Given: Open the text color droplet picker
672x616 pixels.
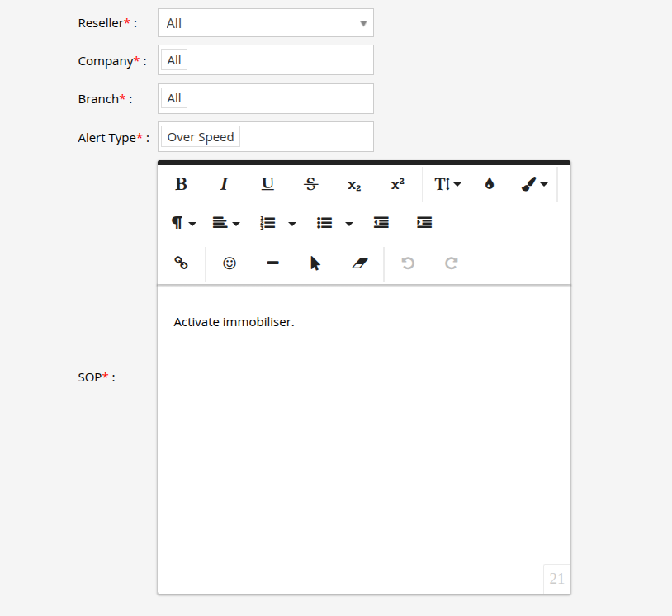Looking at the screenshot, I should [490, 184].
